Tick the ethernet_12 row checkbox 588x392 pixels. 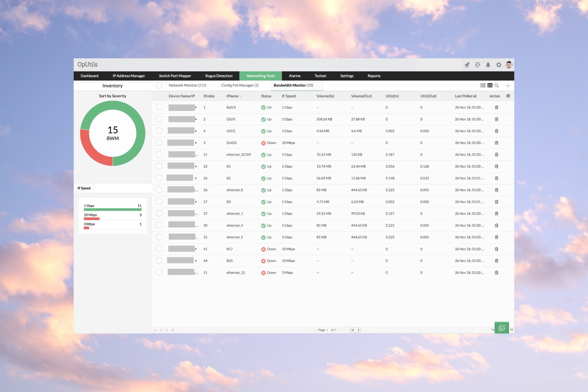pos(159,272)
